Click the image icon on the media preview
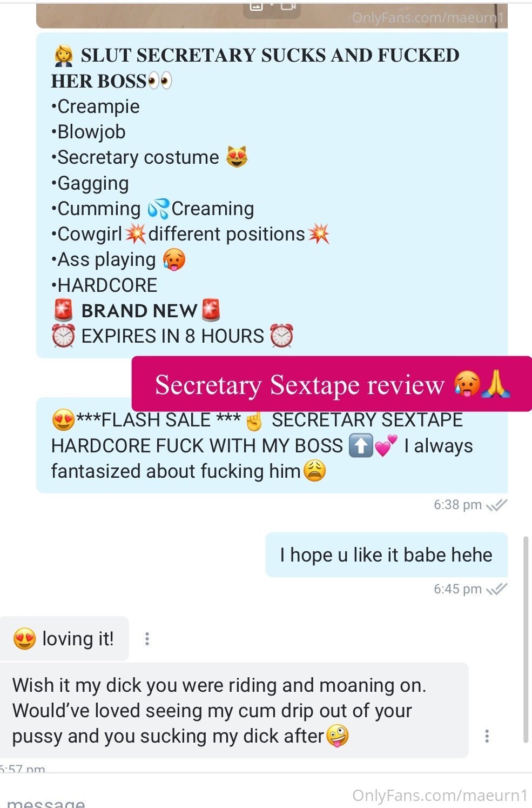 (x=257, y=6)
